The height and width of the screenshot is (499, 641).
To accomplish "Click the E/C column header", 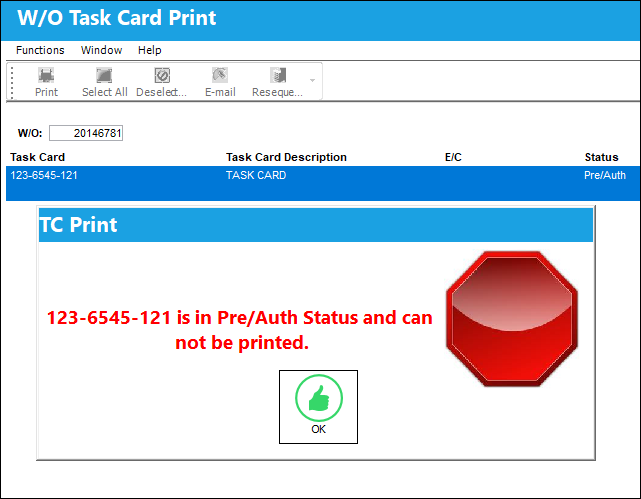I will [x=453, y=157].
